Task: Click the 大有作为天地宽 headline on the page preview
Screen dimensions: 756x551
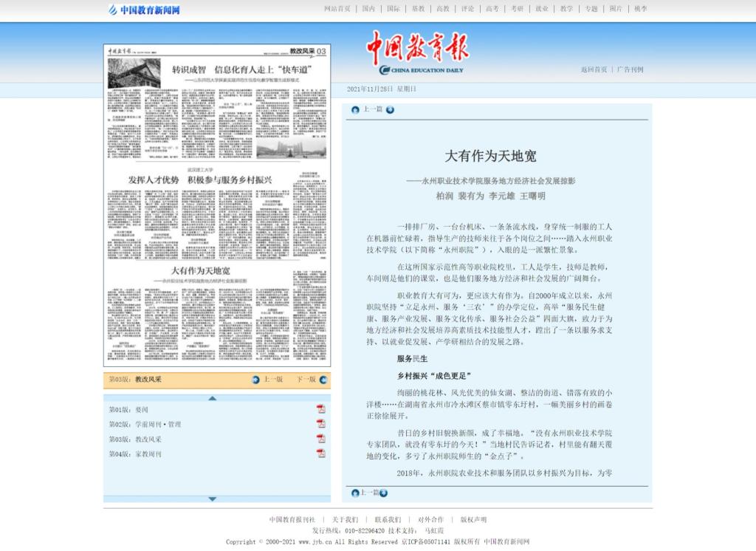Action: click(x=201, y=270)
